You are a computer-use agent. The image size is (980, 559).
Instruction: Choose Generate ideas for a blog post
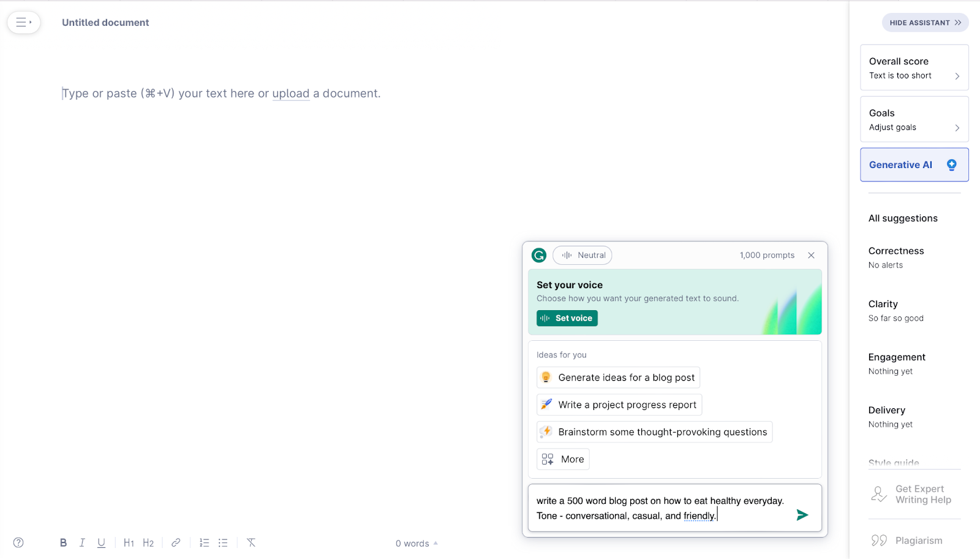tap(618, 378)
